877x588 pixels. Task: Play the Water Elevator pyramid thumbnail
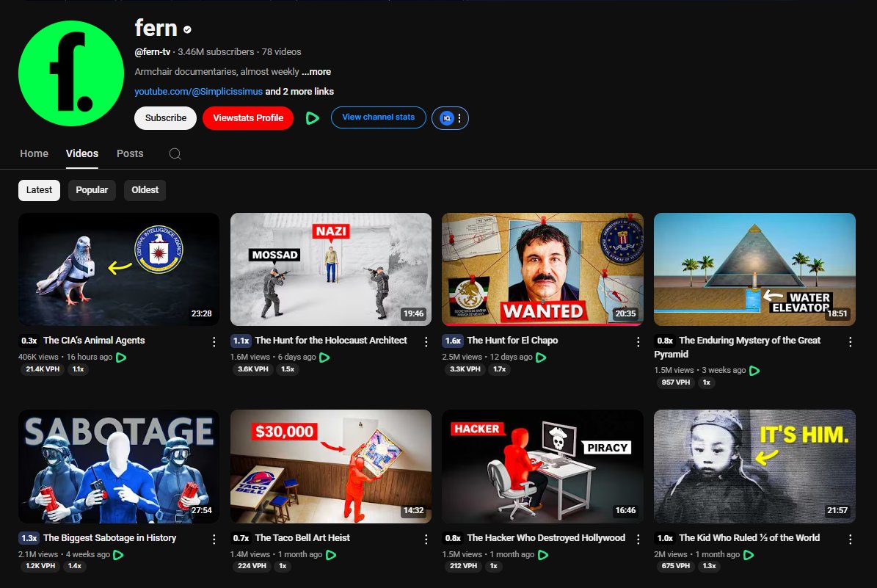tap(754, 269)
